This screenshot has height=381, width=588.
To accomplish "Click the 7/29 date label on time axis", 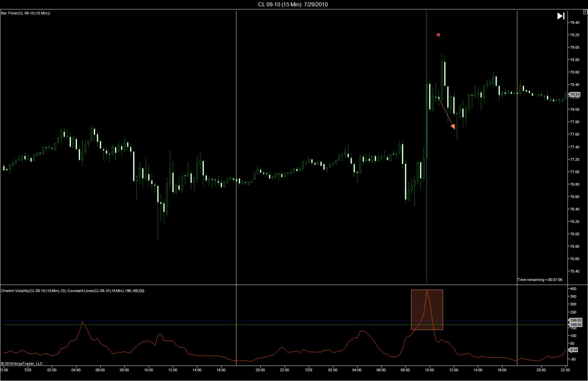I will coord(308,370).
